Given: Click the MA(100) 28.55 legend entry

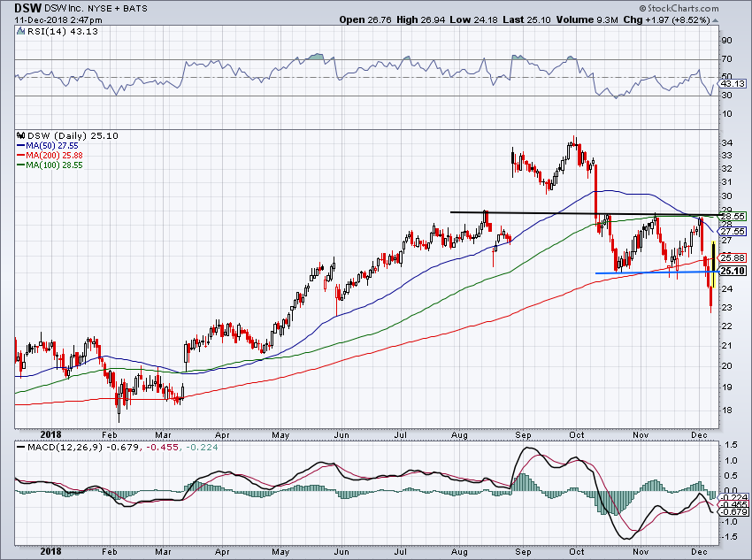Looking at the screenshot, I should pyautogui.click(x=54, y=165).
